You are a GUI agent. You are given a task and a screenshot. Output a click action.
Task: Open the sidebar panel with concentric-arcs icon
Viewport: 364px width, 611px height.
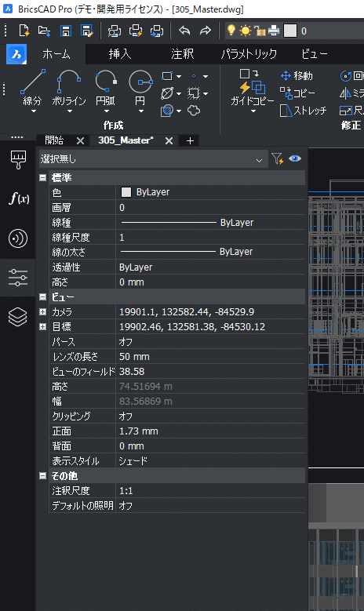pos(18,238)
